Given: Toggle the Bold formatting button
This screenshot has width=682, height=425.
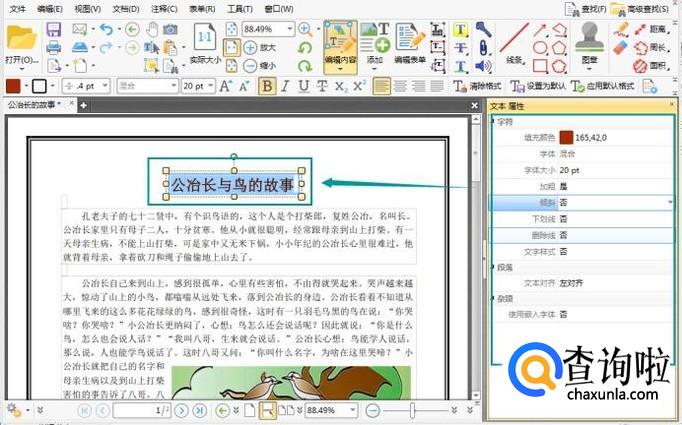Looking at the screenshot, I should point(267,86).
